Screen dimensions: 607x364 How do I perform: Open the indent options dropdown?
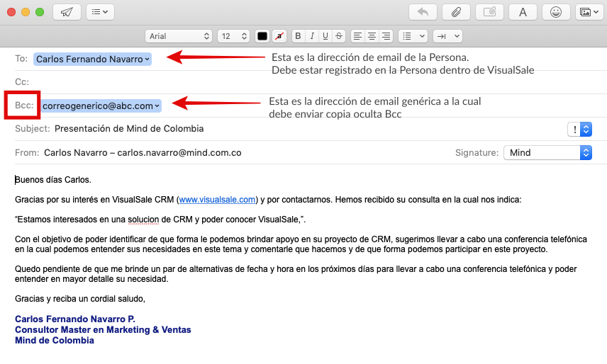(447, 36)
